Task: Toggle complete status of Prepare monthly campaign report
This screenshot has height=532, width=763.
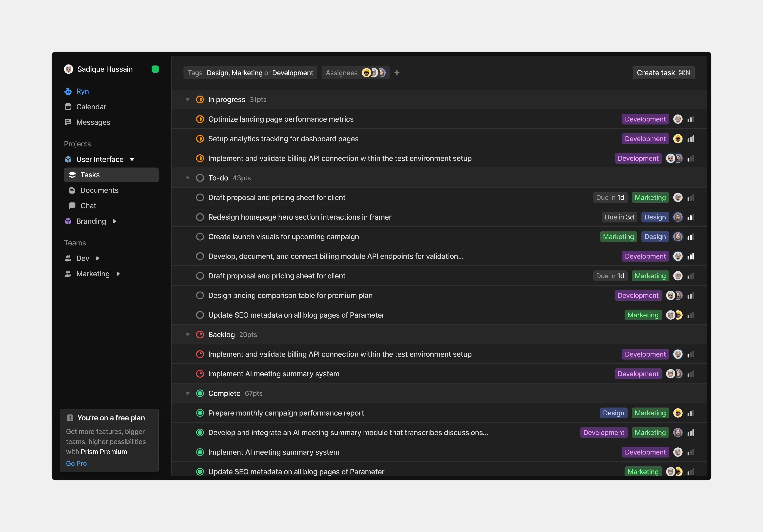Action: tap(200, 413)
